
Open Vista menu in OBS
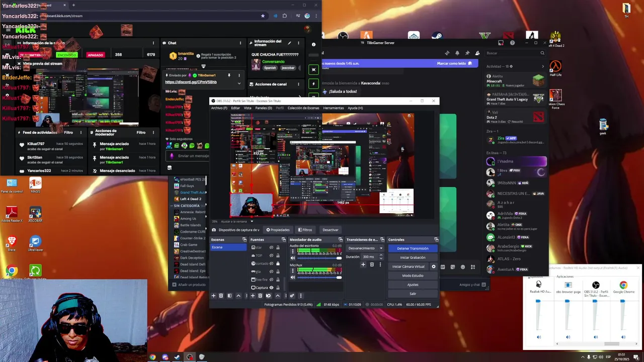[x=248, y=108]
